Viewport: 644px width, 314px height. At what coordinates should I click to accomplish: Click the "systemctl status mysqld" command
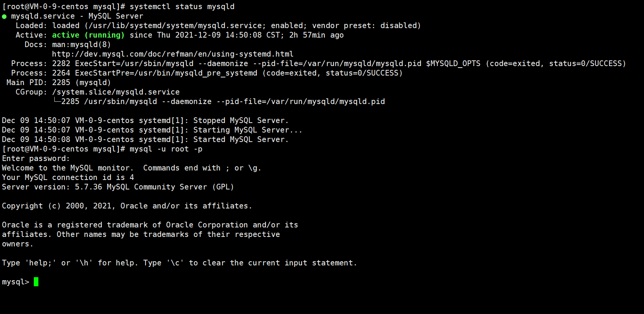[182, 6]
